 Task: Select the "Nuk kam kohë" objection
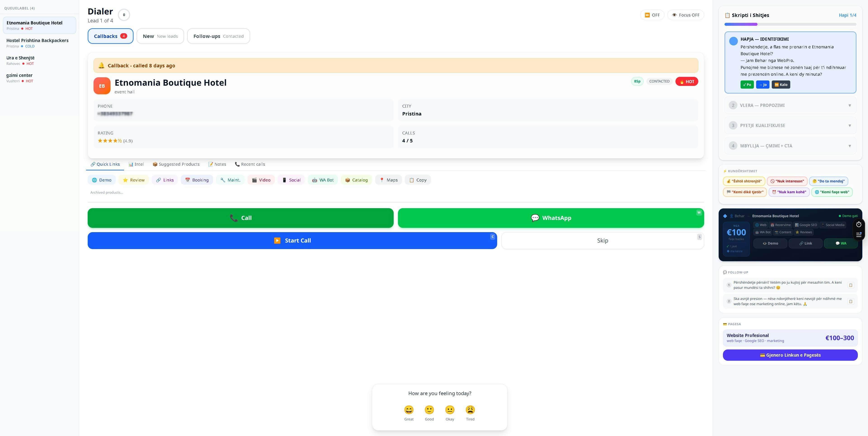(x=789, y=192)
